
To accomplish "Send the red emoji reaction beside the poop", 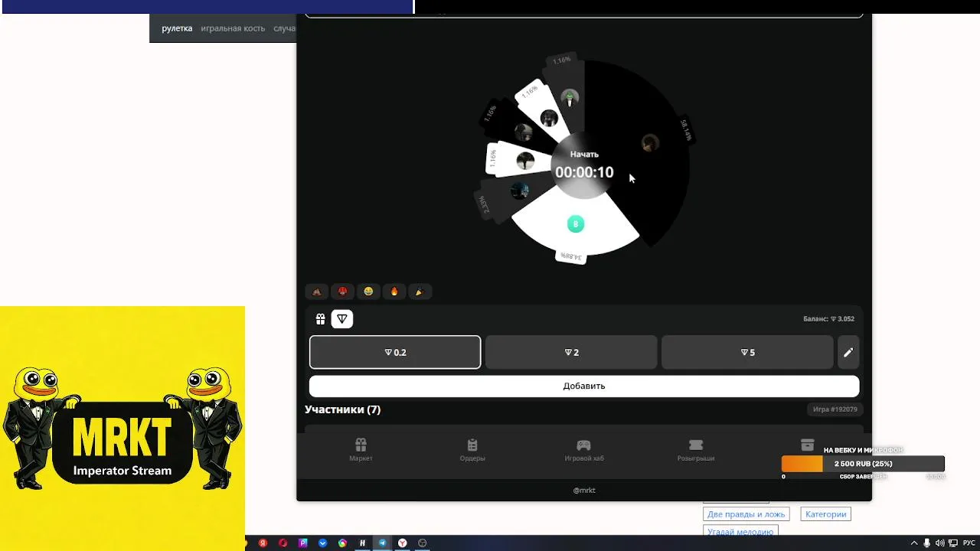I will click(x=342, y=292).
